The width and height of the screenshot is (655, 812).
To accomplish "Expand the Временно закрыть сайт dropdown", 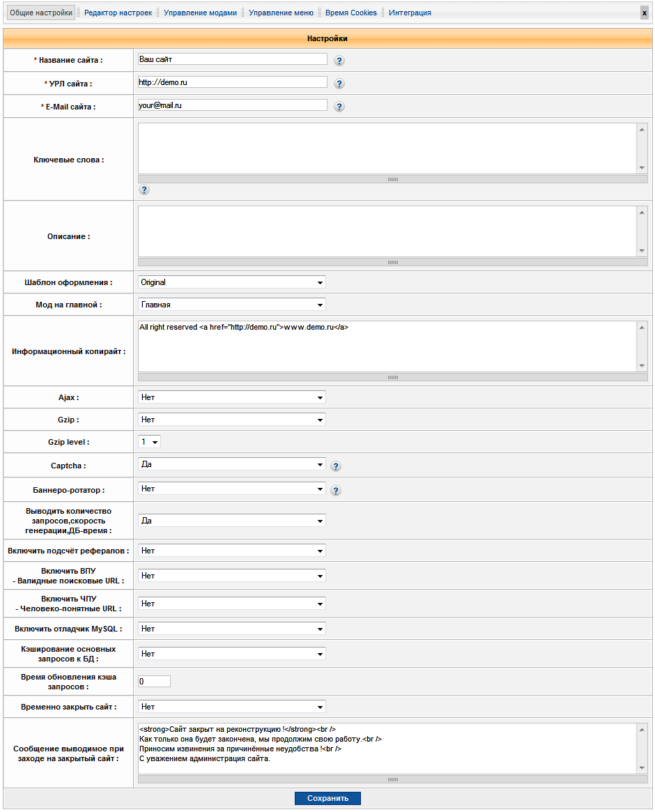I will point(231,707).
